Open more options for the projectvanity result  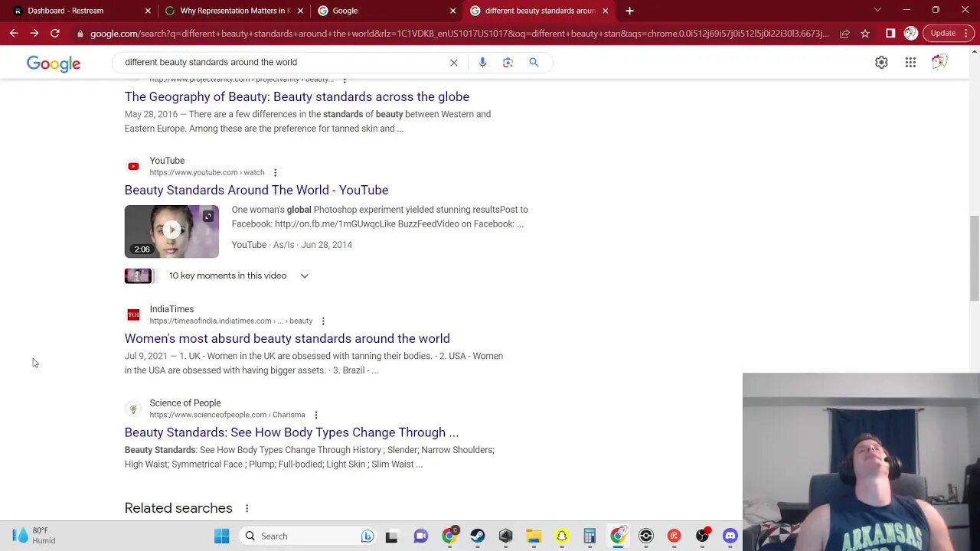click(345, 80)
